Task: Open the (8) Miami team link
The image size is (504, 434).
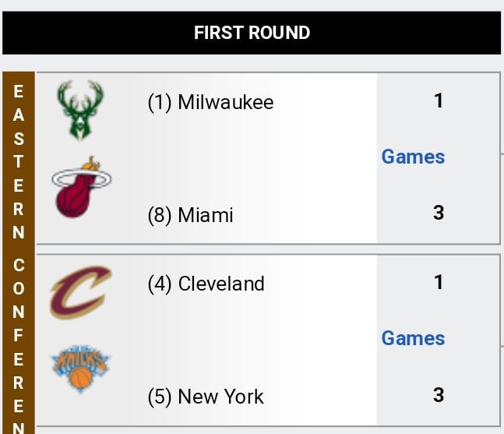Action: pyautogui.click(x=190, y=215)
